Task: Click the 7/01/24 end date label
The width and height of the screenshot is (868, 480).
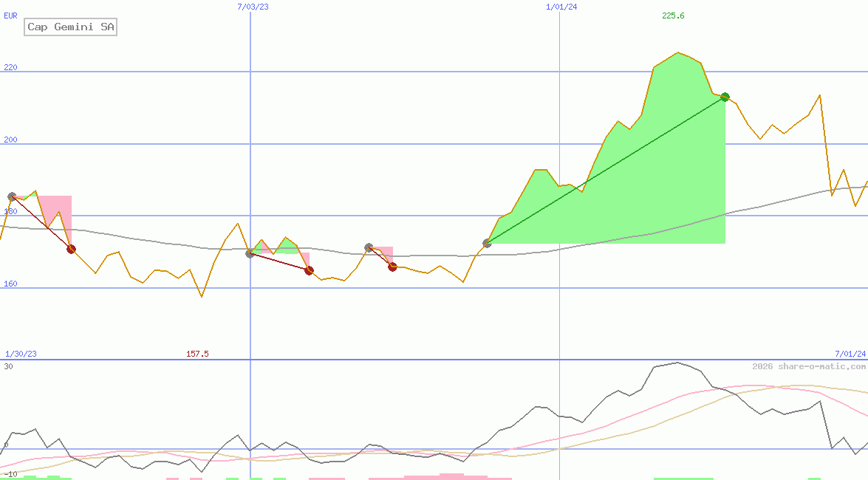Action: tap(850, 354)
